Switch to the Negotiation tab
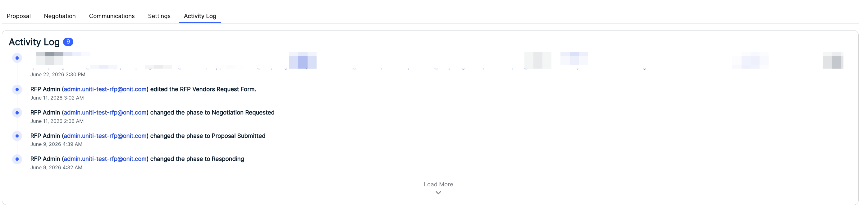 [60, 16]
